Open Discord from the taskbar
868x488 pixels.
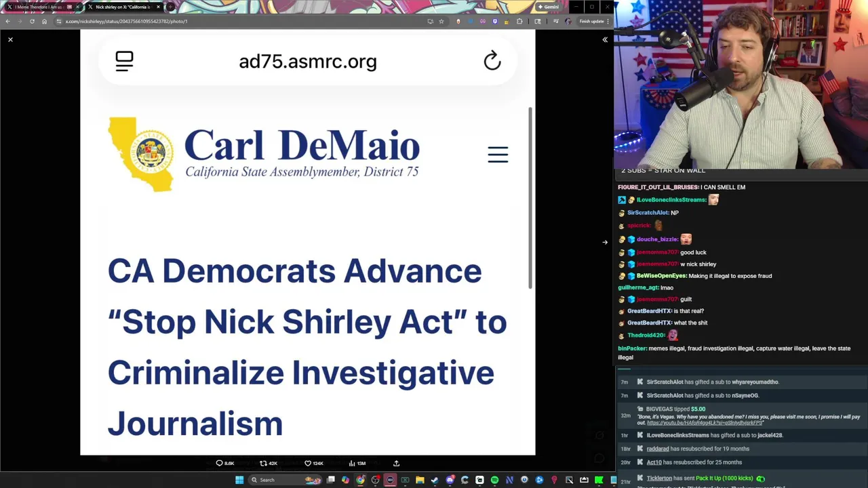click(x=450, y=480)
